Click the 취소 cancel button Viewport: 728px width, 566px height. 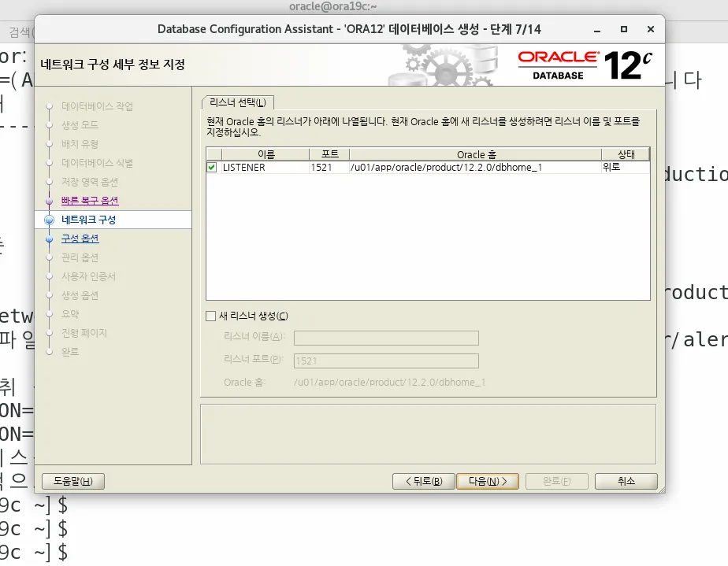click(x=626, y=481)
